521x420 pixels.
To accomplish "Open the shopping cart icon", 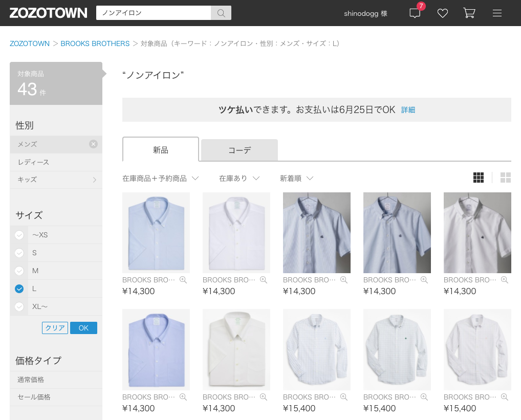I will click(469, 13).
